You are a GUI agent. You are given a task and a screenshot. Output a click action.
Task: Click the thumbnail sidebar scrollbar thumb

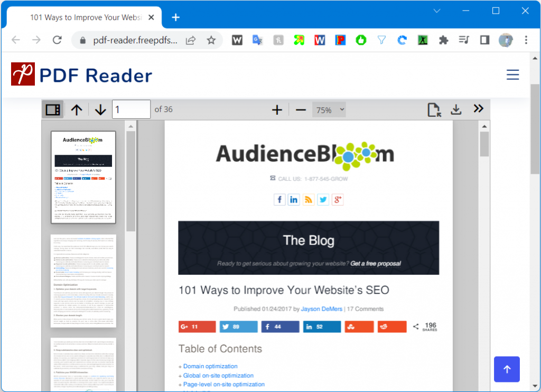(x=131, y=181)
